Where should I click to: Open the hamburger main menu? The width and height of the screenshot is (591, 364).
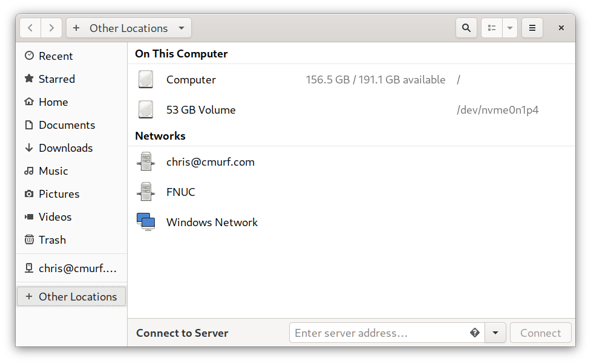point(532,28)
